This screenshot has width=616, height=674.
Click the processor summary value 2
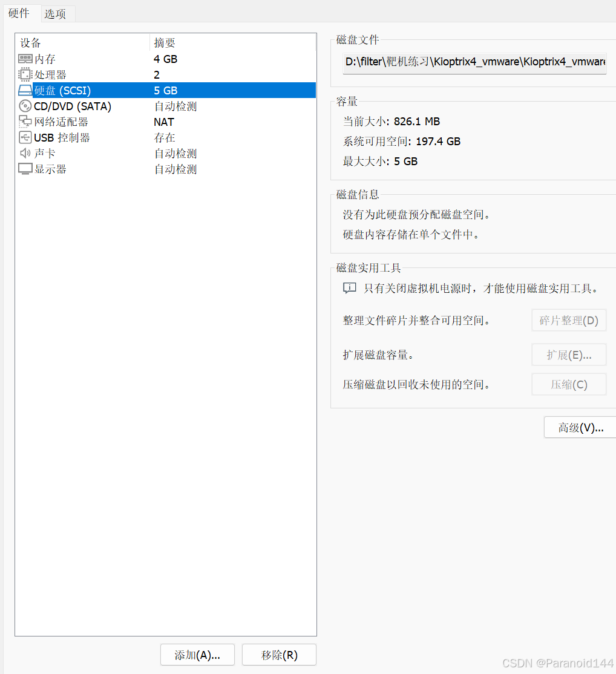click(157, 75)
